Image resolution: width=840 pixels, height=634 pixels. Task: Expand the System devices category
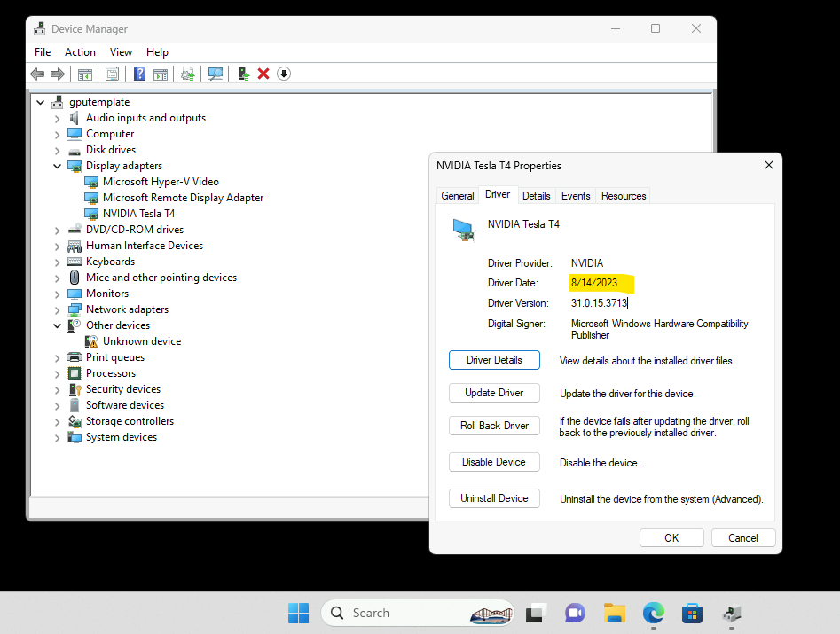[58, 437]
